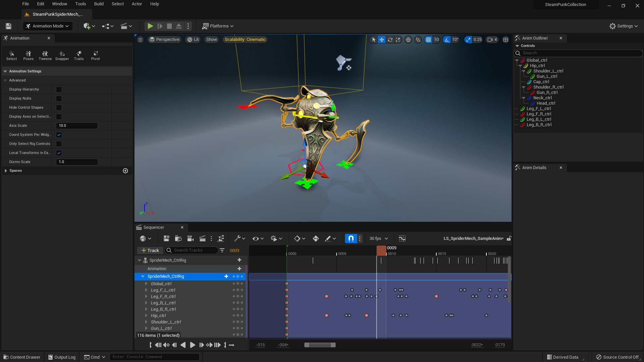Switch to the Anim Details tab

[534, 168]
